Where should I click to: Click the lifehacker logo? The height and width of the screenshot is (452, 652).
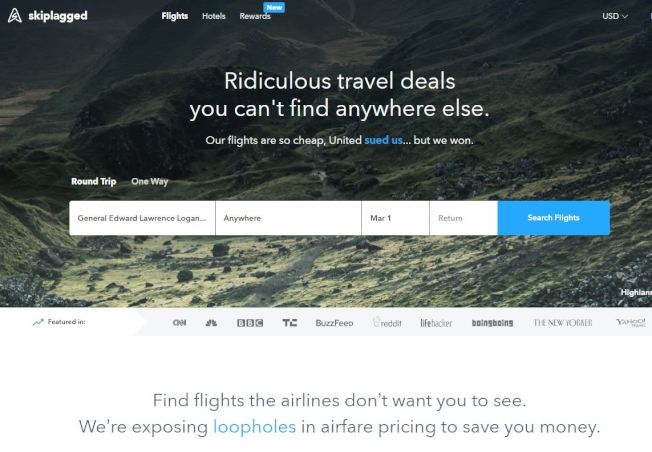tap(436, 323)
